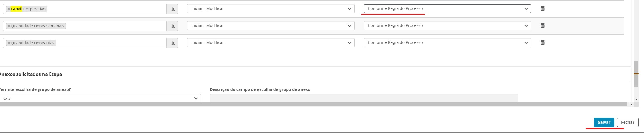Open Iniciar - Modificar dropdown for Quantidade Horas Semanais
The width and height of the screenshot is (644, 133).
(x=271, y=26)
